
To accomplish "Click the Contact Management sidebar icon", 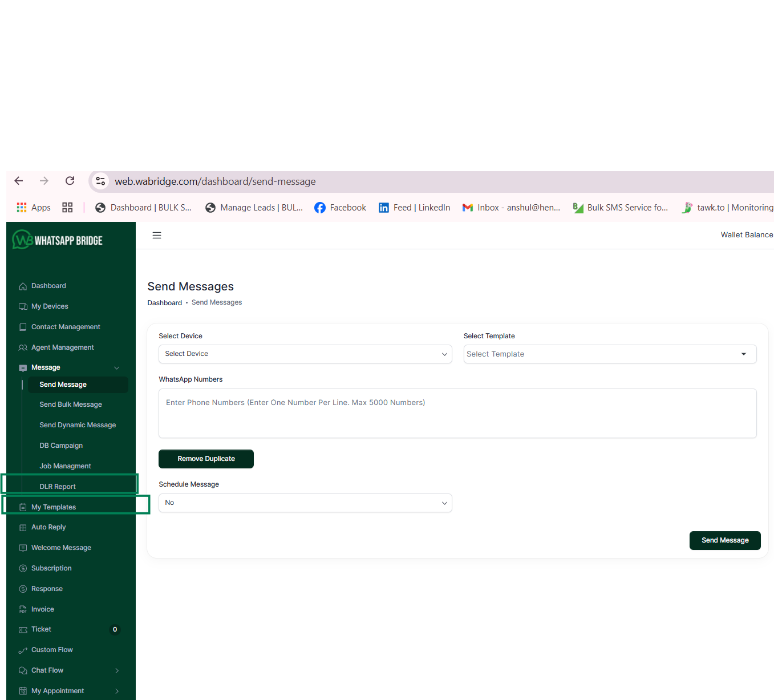I will point(23,327).
